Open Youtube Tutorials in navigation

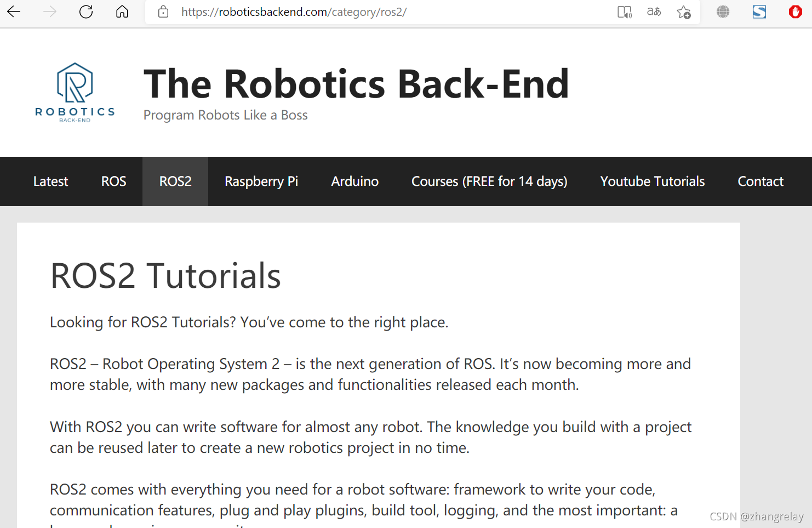[x=653, y=181]
